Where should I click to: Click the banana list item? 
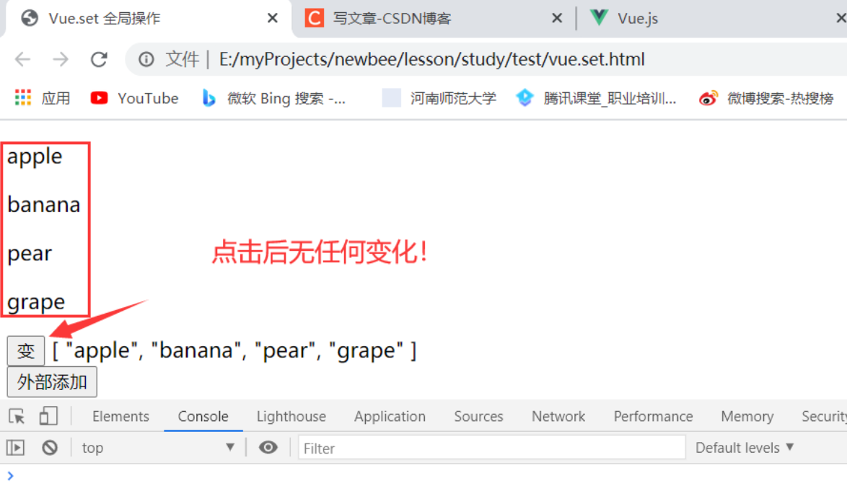tap(44, 205)
